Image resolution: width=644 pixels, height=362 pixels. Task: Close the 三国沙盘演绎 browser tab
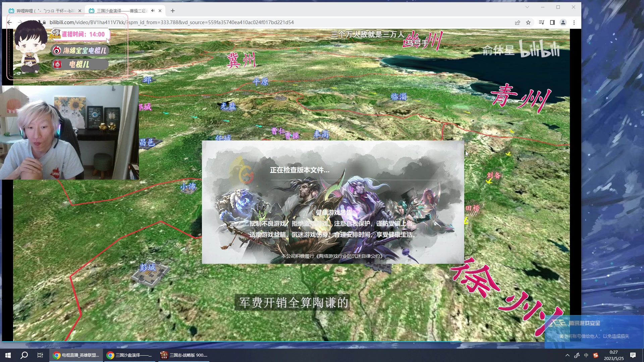(160, 11)
